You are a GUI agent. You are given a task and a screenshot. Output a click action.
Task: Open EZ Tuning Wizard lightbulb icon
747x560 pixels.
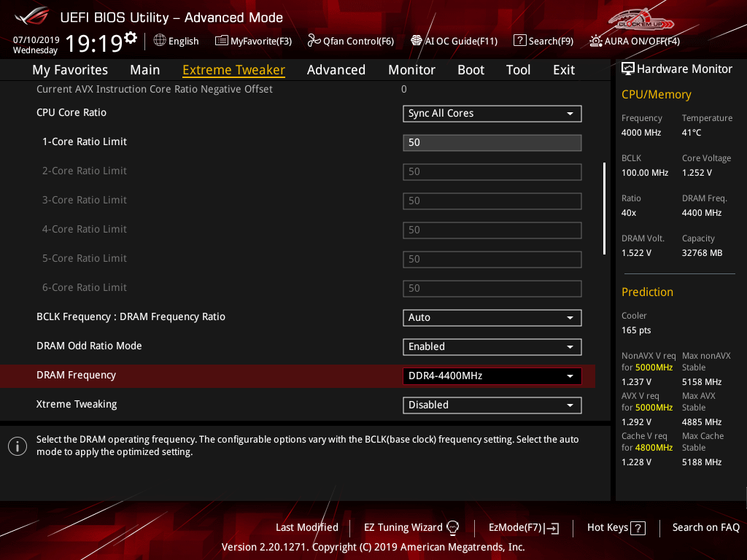pyautogui.click(x=452, y=528)
